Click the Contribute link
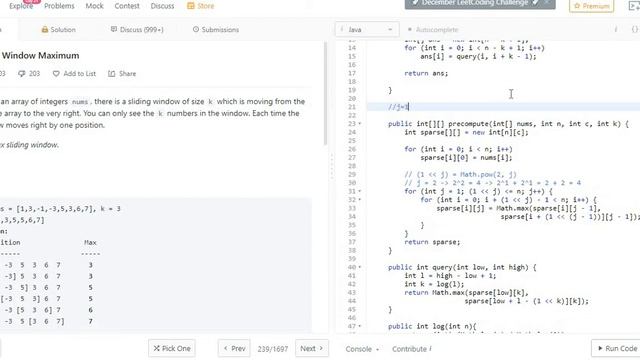The width and height of the screenshot is (640, 360). [411, 349]
